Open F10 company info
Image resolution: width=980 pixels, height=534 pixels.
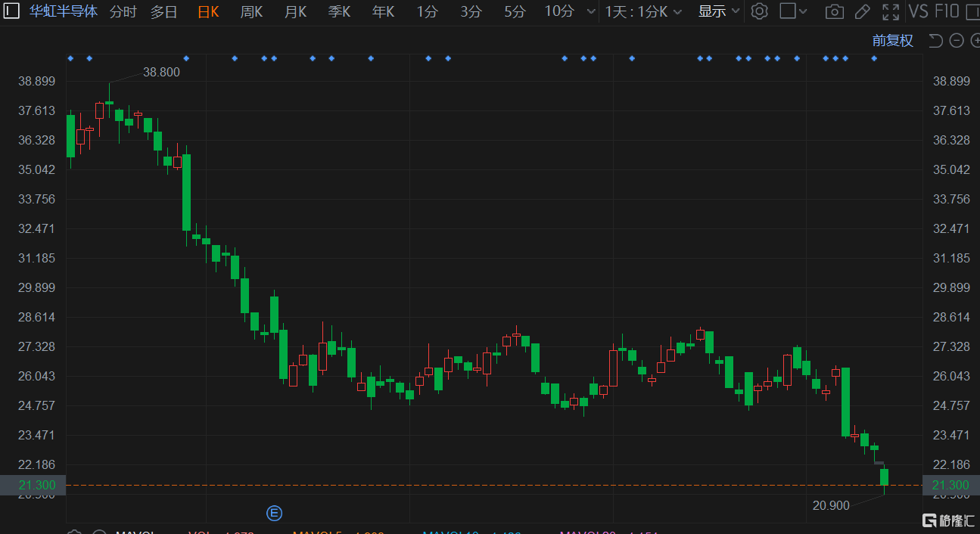tap(947, 11)
